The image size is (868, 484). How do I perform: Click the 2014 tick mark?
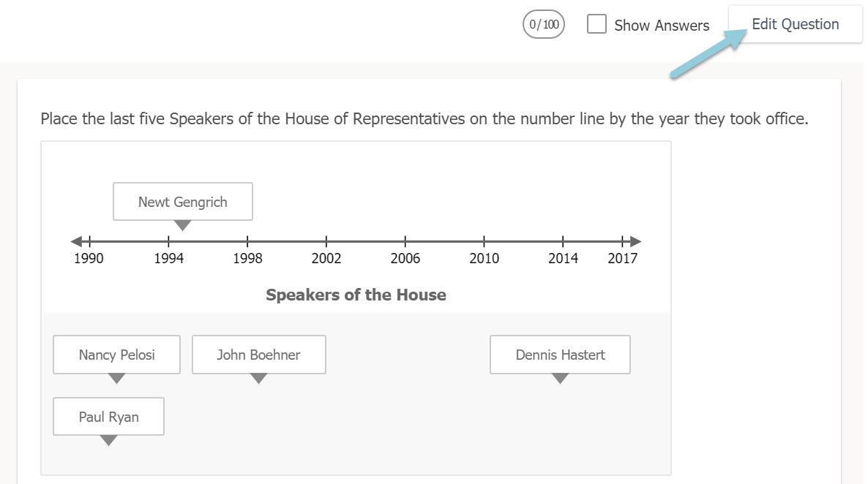tap(563, 241)
